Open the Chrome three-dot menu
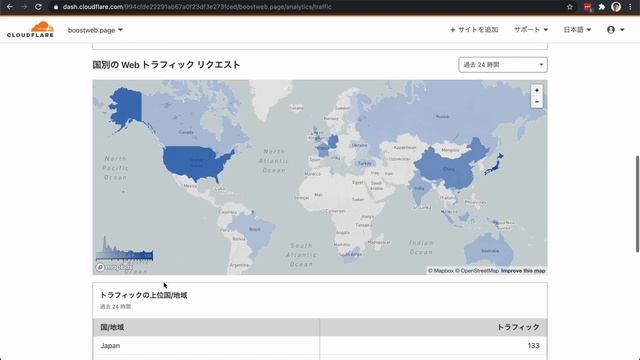The width and height of the screenshot is (640, 360). pyautogui.click(x=630, y=7)
